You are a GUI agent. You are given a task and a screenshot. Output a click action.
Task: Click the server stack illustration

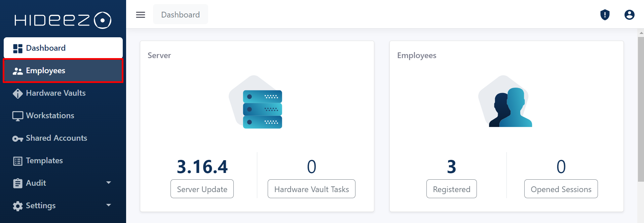(x=262, y=109)
